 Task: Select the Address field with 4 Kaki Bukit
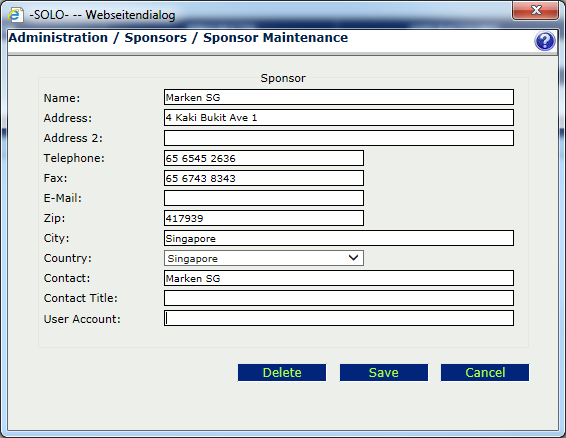coord(339,117)
